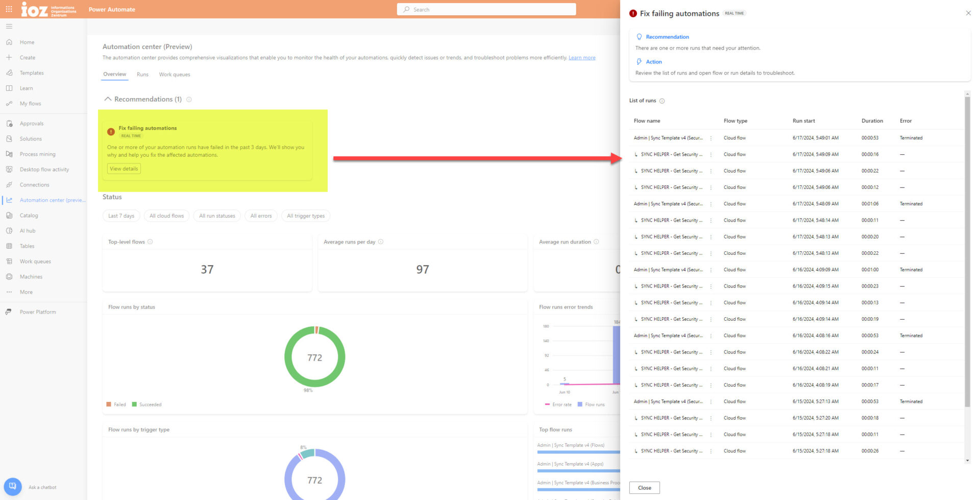This screenshot has width=980, height=500.
Task: Open the All run statuses filter
Action: coord(217,216)
